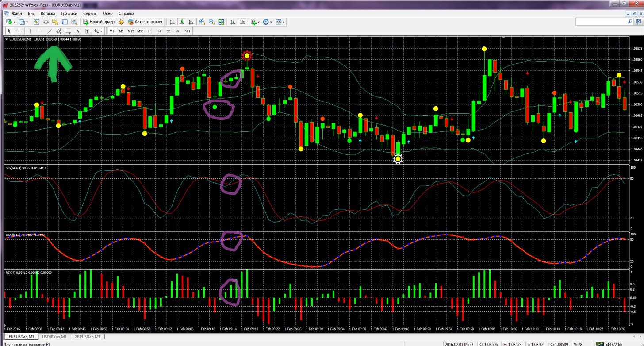Open the Окно menu
Viewport: 644px width, 346px height.
(x=107, y=13)
